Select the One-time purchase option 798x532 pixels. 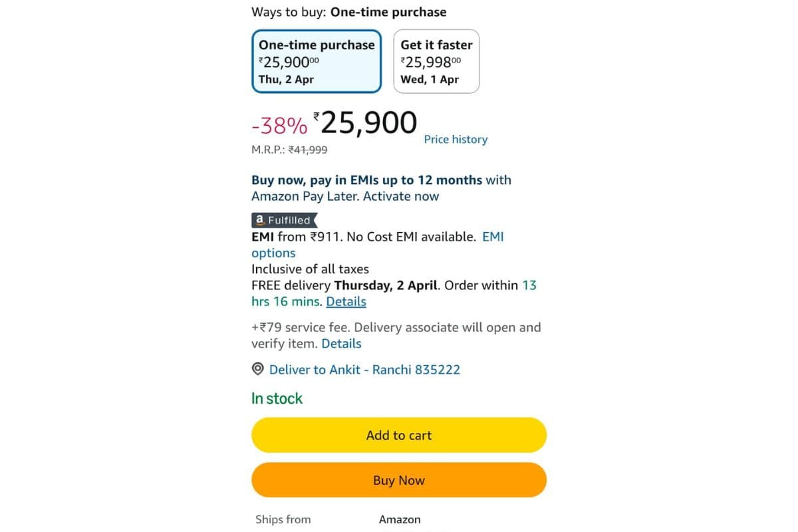tap(317, 61)
